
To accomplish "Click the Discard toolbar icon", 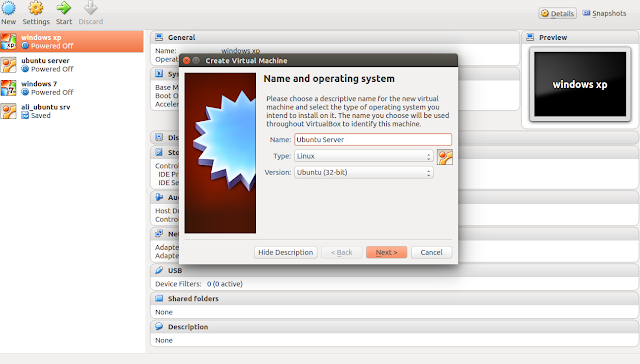I will 91,8.
